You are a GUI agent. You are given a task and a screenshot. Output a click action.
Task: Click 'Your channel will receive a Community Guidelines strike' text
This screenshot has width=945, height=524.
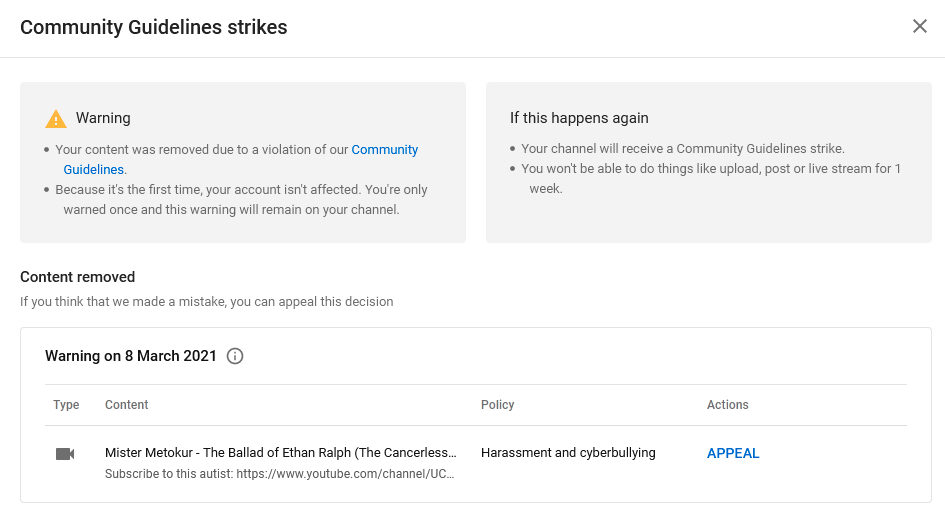[683, 149]
